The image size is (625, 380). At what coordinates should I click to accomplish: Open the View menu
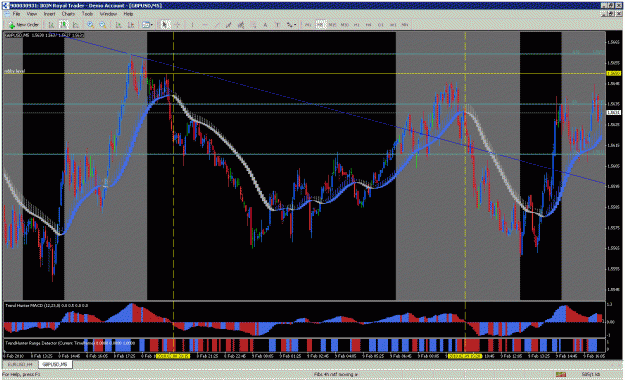[x=31, y=14]
